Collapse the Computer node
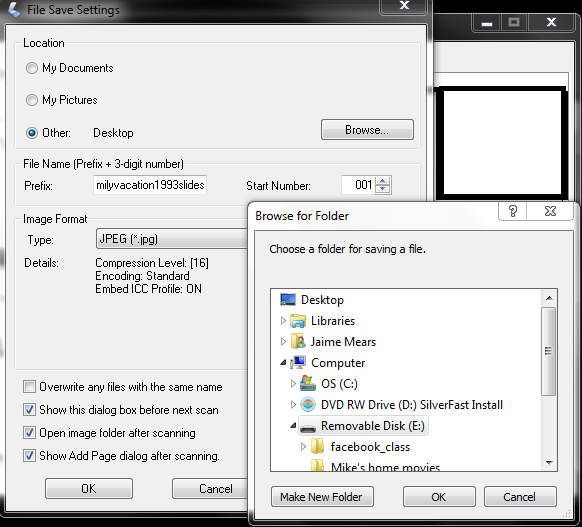This screenshot has height=527, width=582. tap(283, 363)
